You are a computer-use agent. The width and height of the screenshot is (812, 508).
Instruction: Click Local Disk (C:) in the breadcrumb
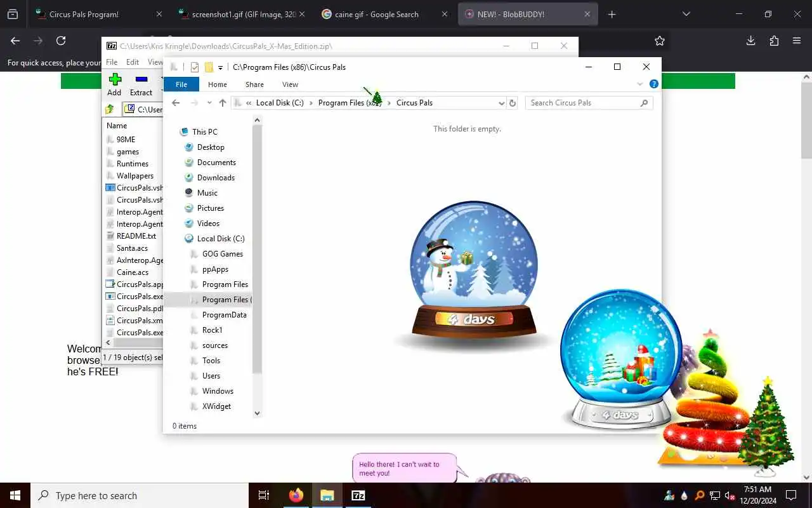click(280, 103)
